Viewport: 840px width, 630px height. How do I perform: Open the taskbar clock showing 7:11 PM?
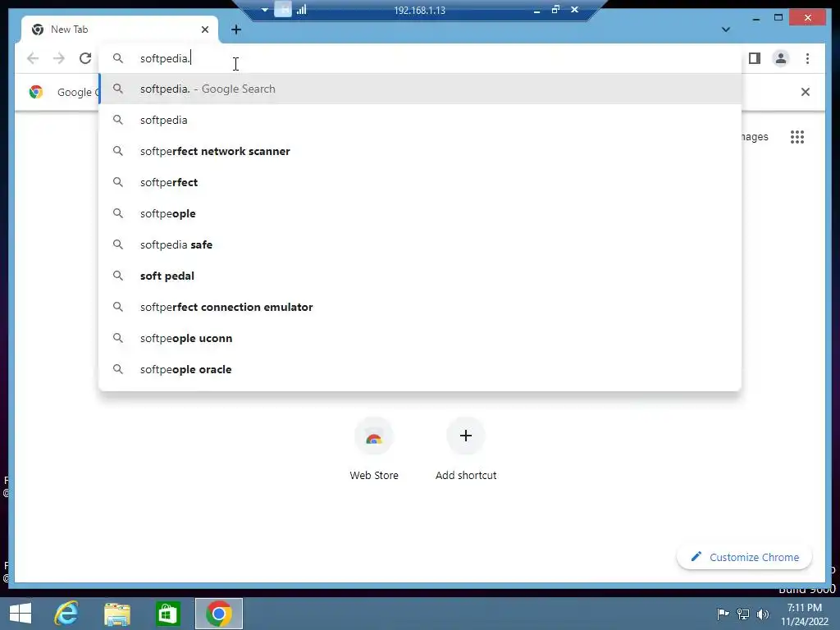pyautogui.click(x=805, y=614)
